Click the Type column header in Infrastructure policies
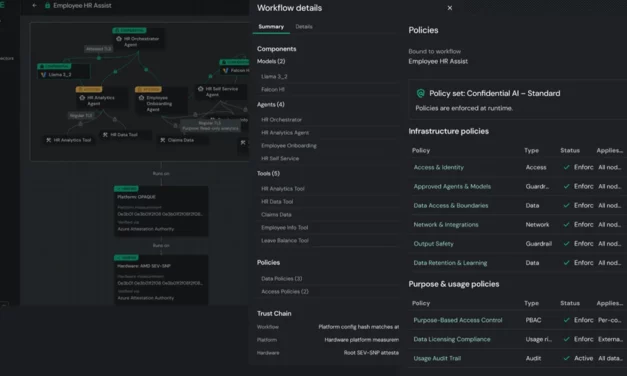Viewport: 627px width, 376px height. (531, 150)
